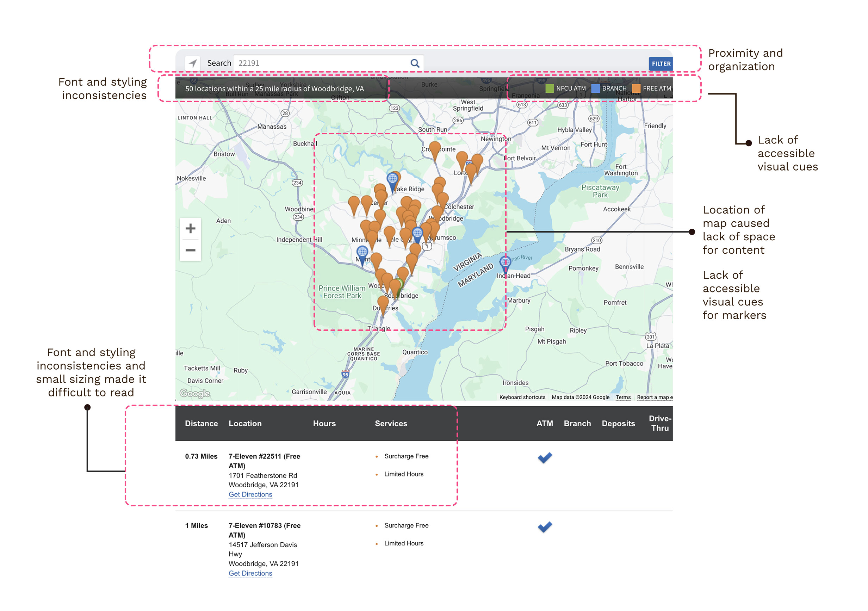Click the ATM checkmark for 7-Eleven #10783
This screenshot has width=868, height=611.
[545, 527]
